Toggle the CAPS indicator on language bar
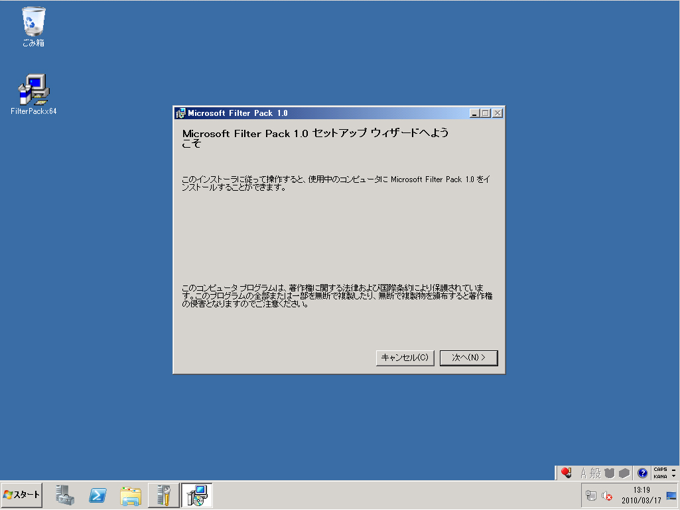680x510 pixels. point(660,470)
